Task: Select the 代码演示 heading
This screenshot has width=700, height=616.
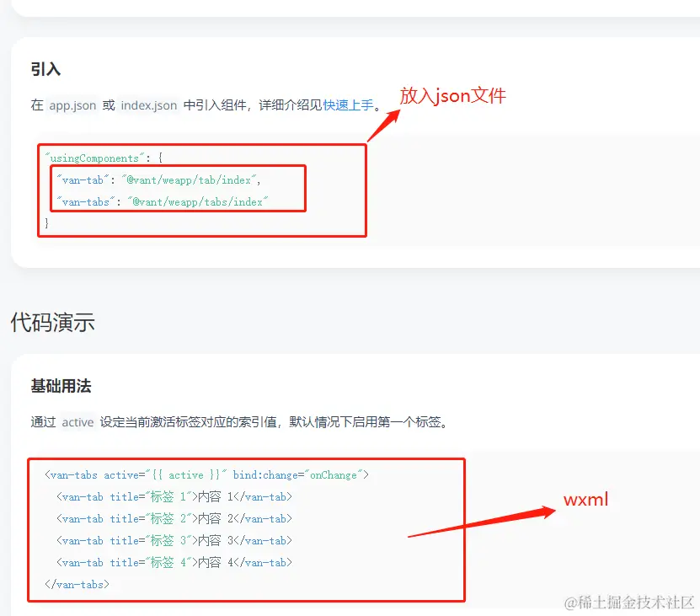Action: pyautogui.click(x=52, y=322)
